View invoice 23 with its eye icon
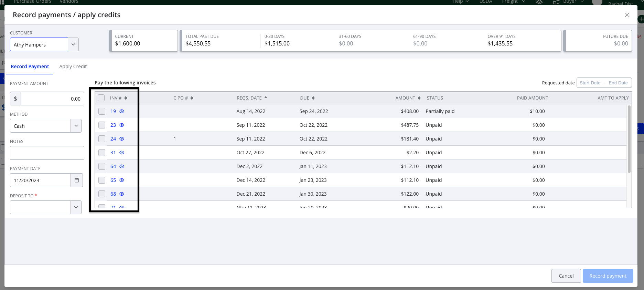644x290 pixels. 122,125
